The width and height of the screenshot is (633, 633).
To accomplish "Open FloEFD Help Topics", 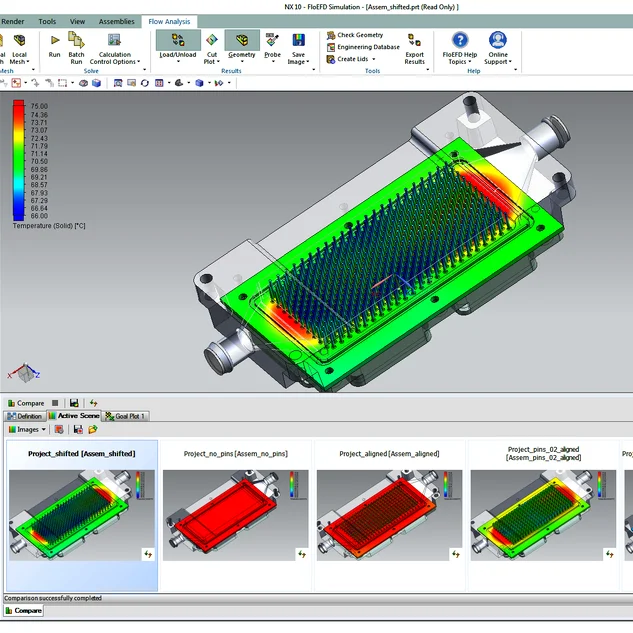I will [459, 48].
